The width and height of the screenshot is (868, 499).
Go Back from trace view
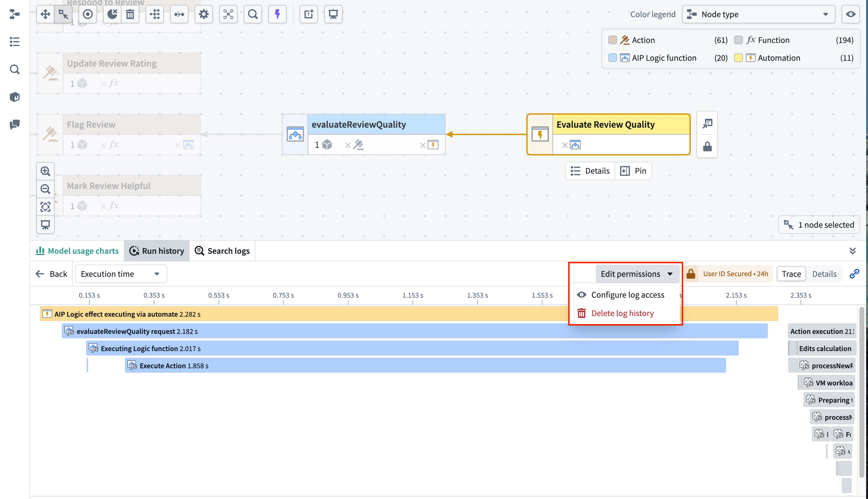click(51, 273)
